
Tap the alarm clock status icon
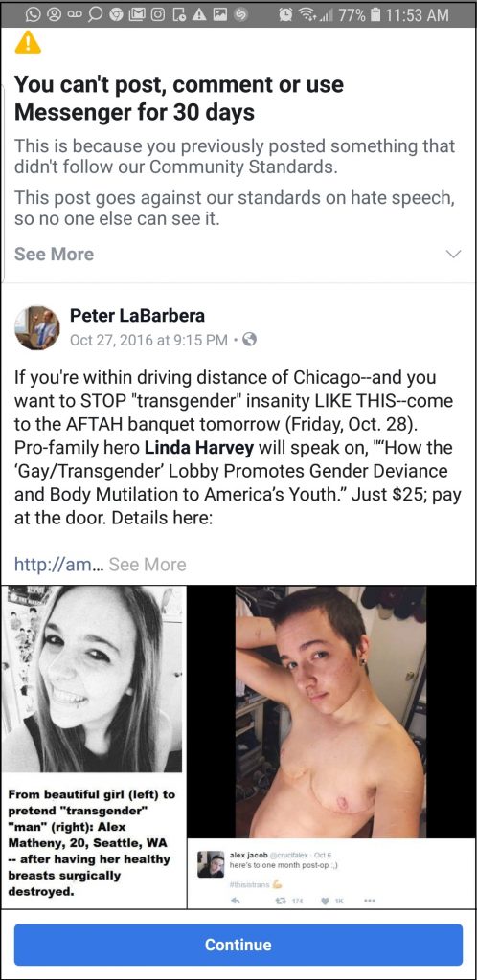click(287, 14)
